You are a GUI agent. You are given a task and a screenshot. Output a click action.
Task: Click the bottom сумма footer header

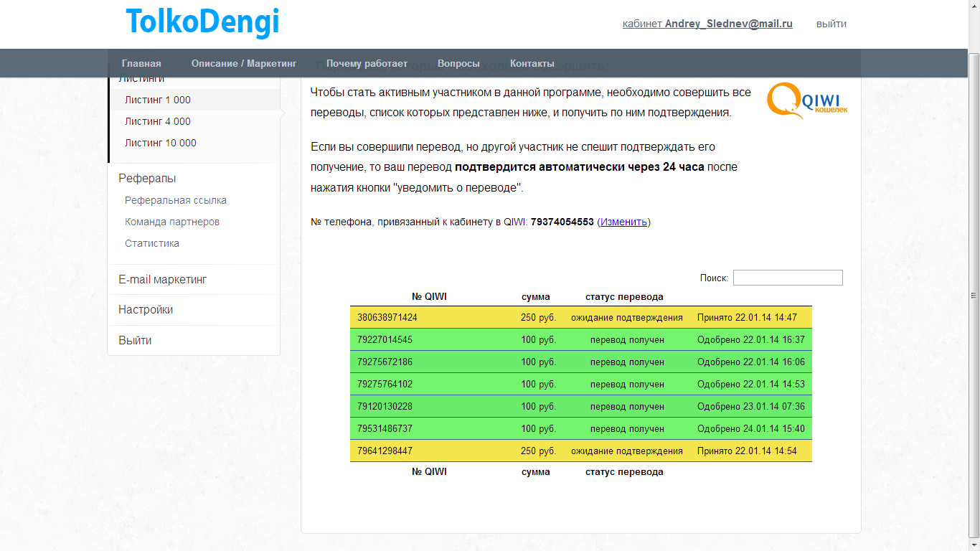pyautogui.click(x=536, y=471)
